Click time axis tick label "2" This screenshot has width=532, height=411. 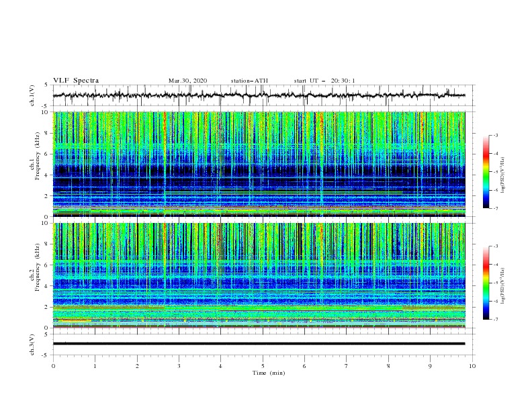pos(137,366)
